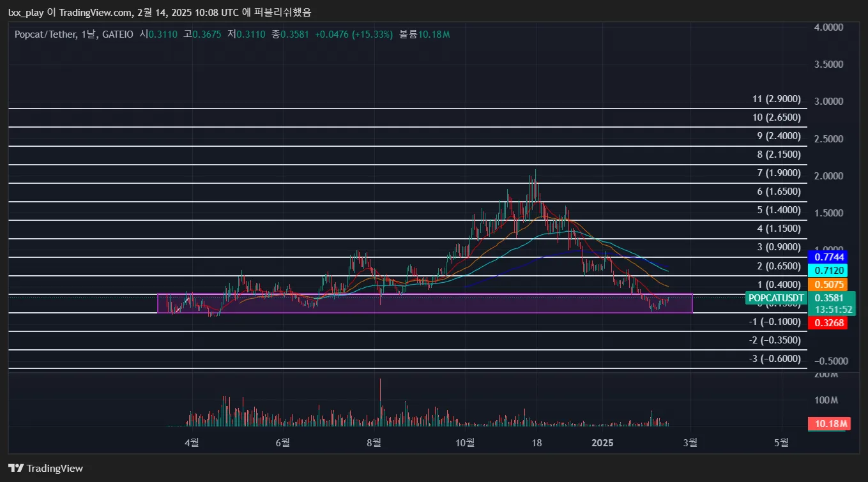Click the change text +0.0476 (+15.33%)

(353, 34)
